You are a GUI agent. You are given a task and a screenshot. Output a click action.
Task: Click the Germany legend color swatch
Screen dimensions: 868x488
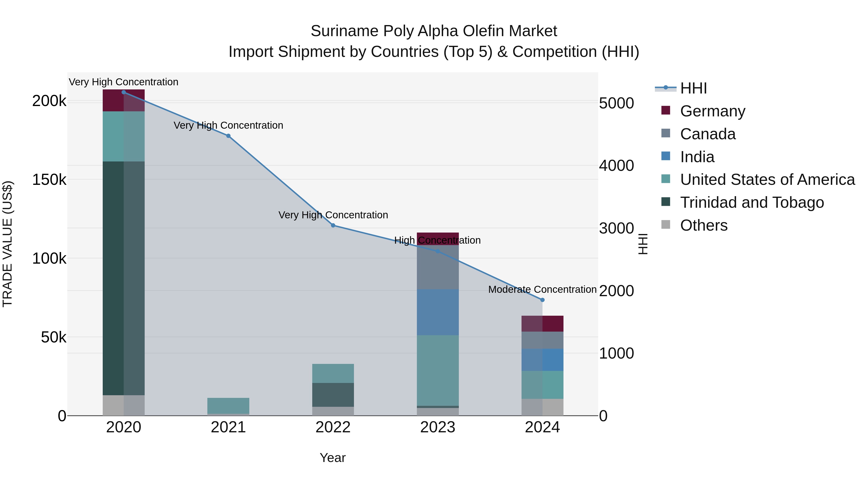666,110
